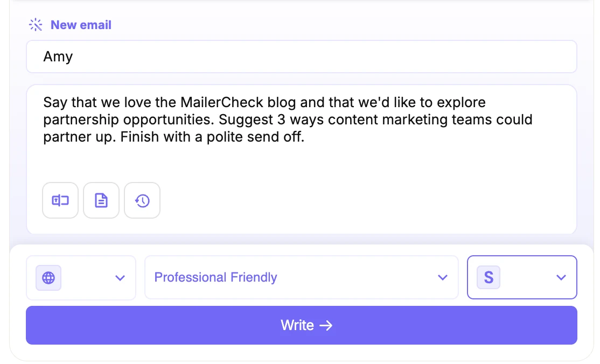The width and height of the screenshot is (600, 364).
Task: Click the arrow icon on Write button
Action: (326, 325)
